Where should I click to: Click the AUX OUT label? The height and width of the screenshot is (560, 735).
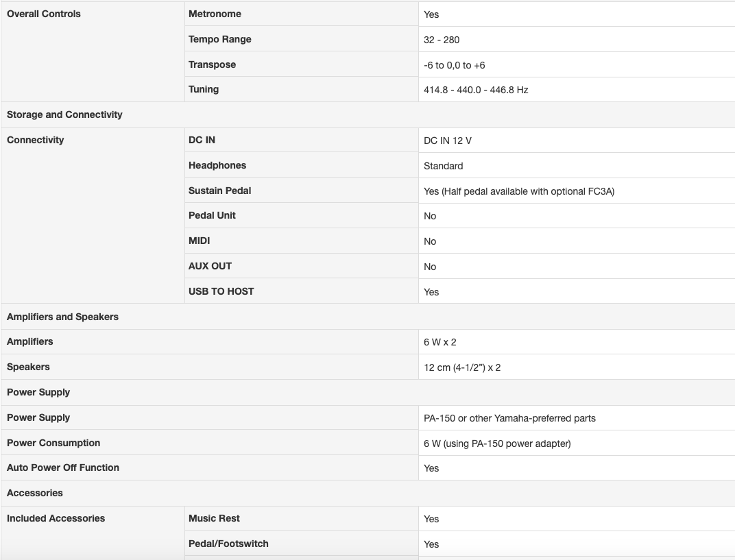tap(210, 266)
